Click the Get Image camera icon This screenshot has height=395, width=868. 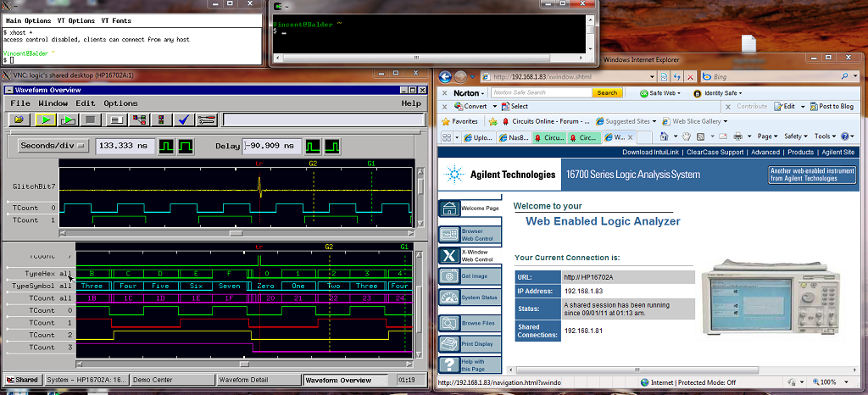[449, 275]
